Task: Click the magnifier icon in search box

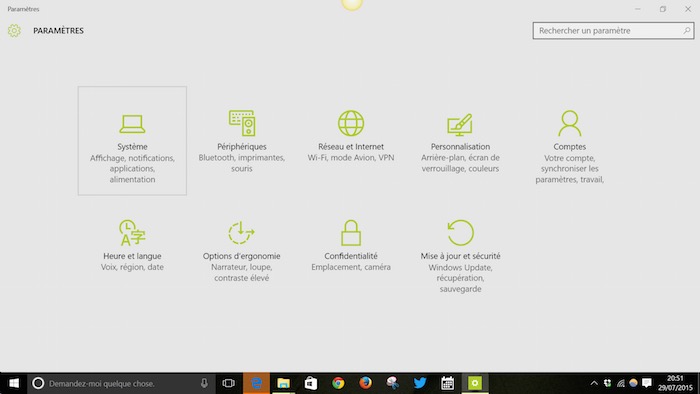Action: click(x=687, y=31)
